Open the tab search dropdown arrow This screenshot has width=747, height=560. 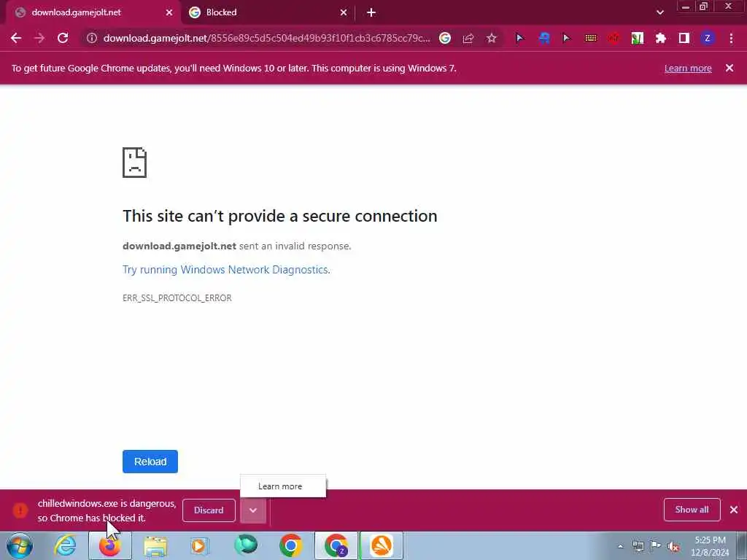point(659,12)
